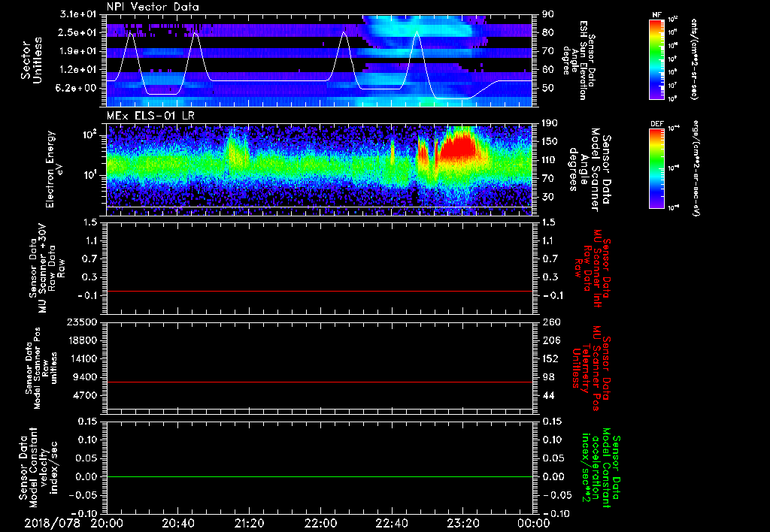Click the 260 telemetry tick value
This screenshot has width=770, height=532.
pyautogui.click(x=551, y=322)
